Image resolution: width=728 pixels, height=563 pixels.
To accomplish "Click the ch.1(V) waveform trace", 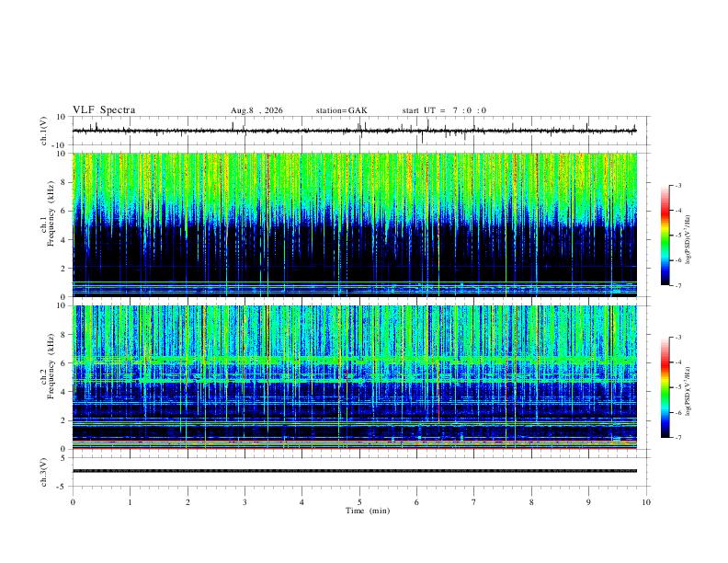I will tap(354, 131).
